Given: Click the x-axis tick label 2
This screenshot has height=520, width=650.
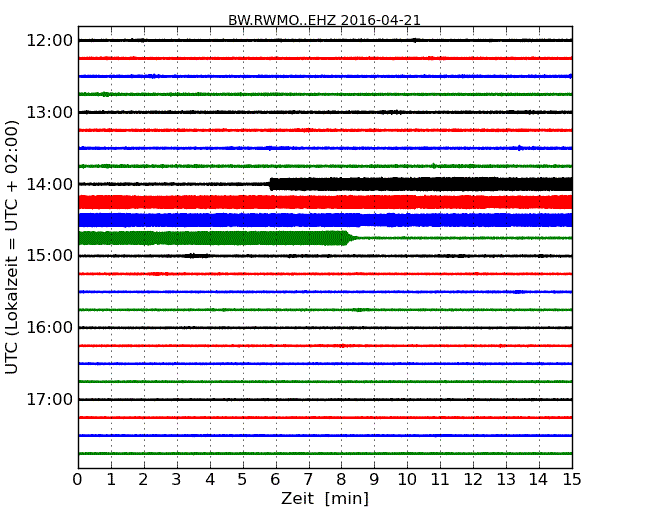Looking at the screenshot, I should tap(143, 480).
